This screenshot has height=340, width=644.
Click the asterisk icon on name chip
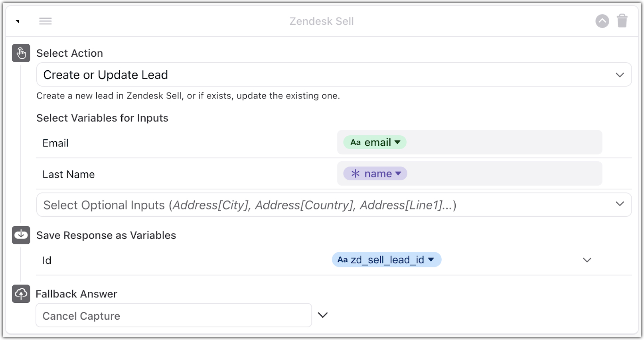coord(356,174)
